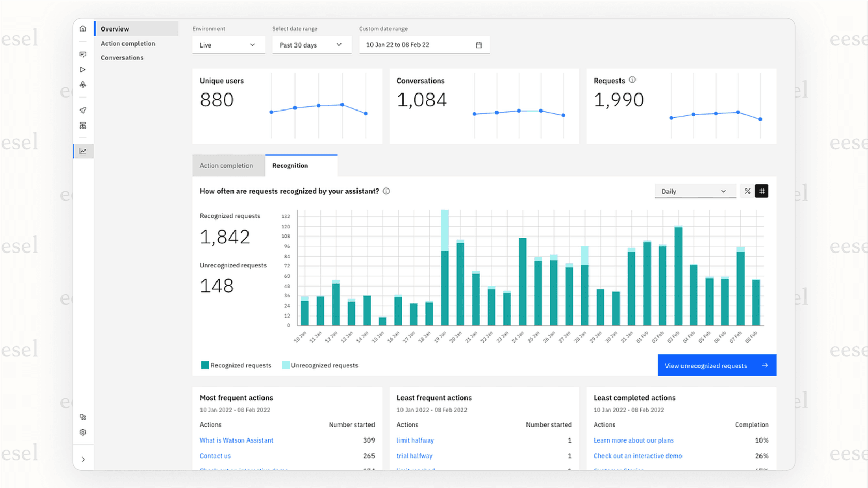Open the Environment dropdown showing Live
This screenshot has height=488, width=868.
[x=228, y=45]
